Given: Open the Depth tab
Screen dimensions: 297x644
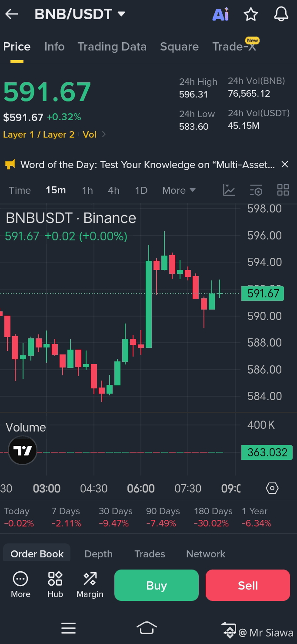Looking at the screenshot, I should 98,554.
